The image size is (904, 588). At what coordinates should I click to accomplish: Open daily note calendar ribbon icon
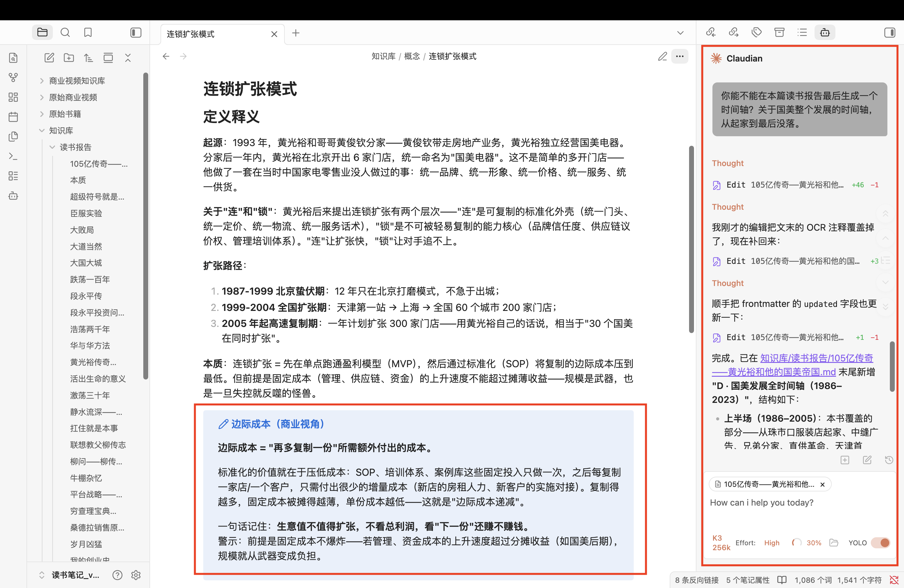[x=13, y=117]
